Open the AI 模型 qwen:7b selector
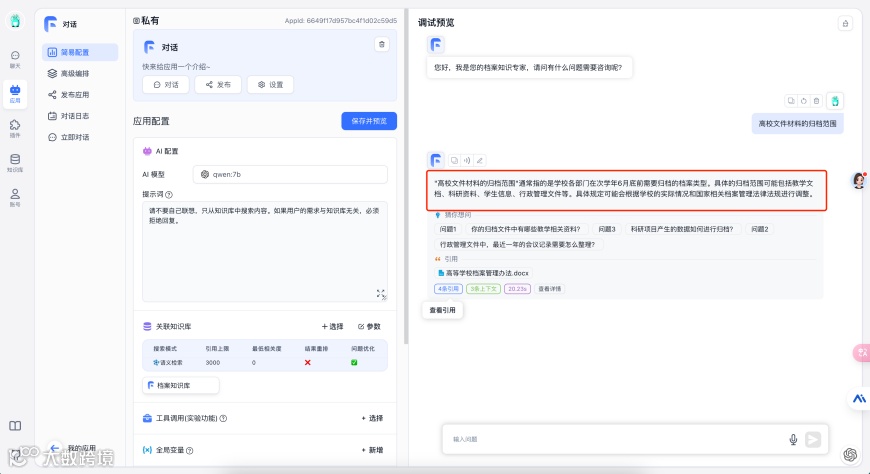 [290, 174]
